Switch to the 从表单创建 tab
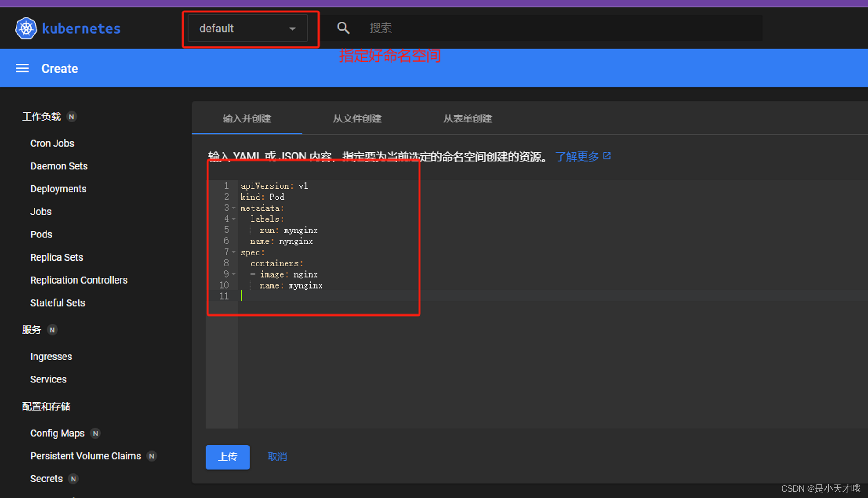 [467, 118]
